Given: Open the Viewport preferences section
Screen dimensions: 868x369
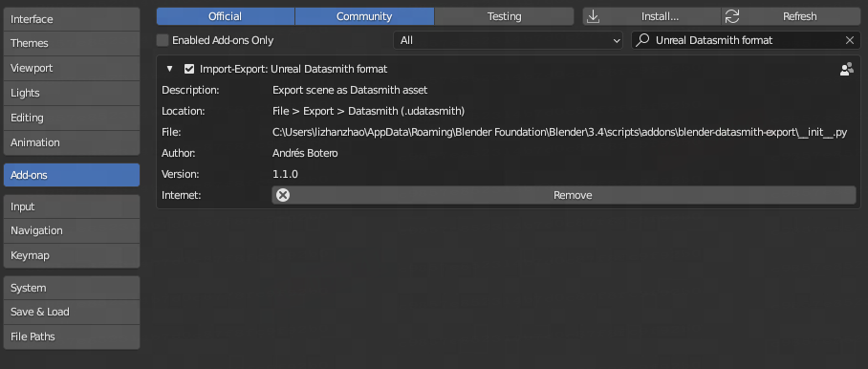Looking at the screenshot, I should [72, 68].
